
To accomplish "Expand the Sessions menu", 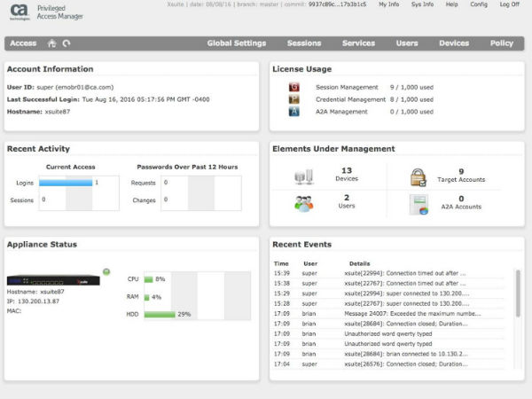I will tap(304, 43).
